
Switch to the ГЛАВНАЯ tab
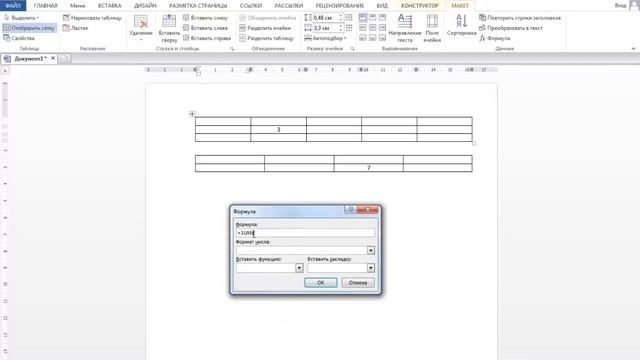[x=45, y=6]
